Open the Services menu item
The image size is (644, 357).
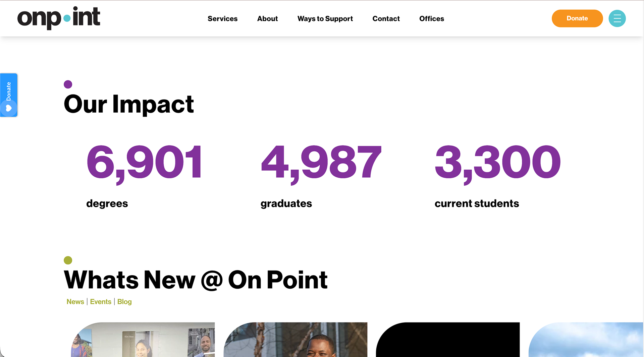222,19
